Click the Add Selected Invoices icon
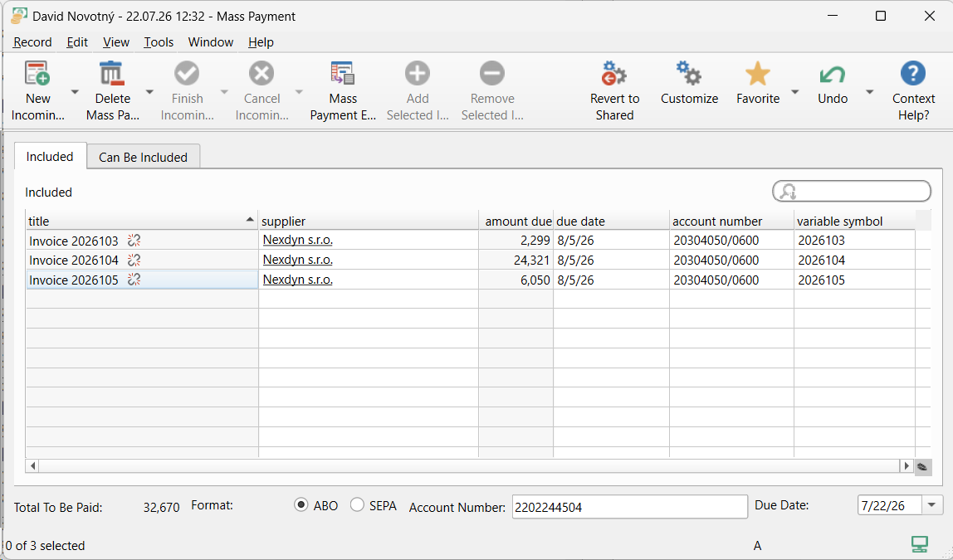The height and width of the screenshot is (560, 953). coord(417,74)
